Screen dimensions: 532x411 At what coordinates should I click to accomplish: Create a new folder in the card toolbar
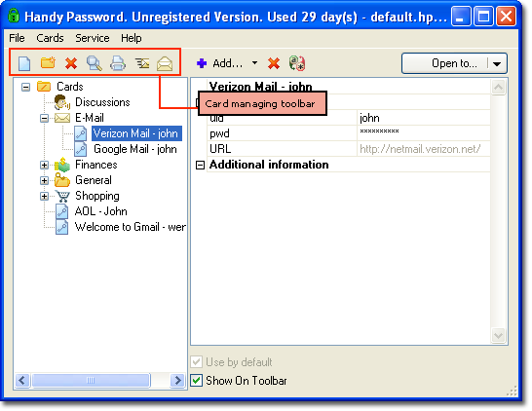pyautogui.click(x=48, y=63)
